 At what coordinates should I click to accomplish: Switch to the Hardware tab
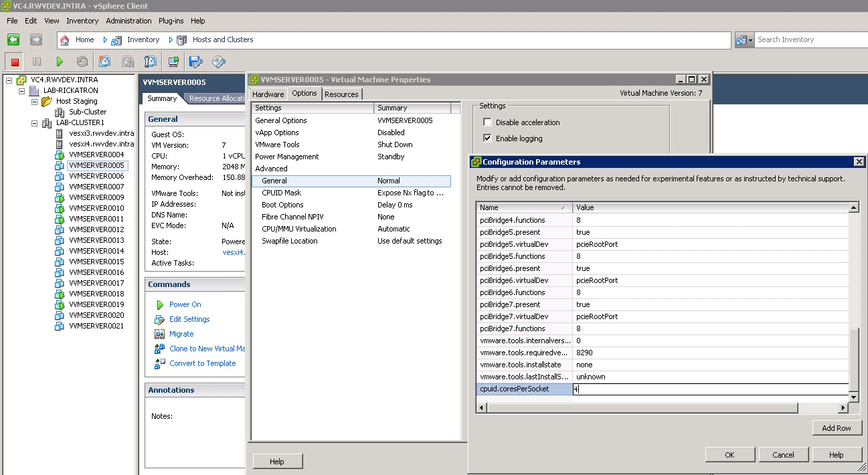pos(268,94)
